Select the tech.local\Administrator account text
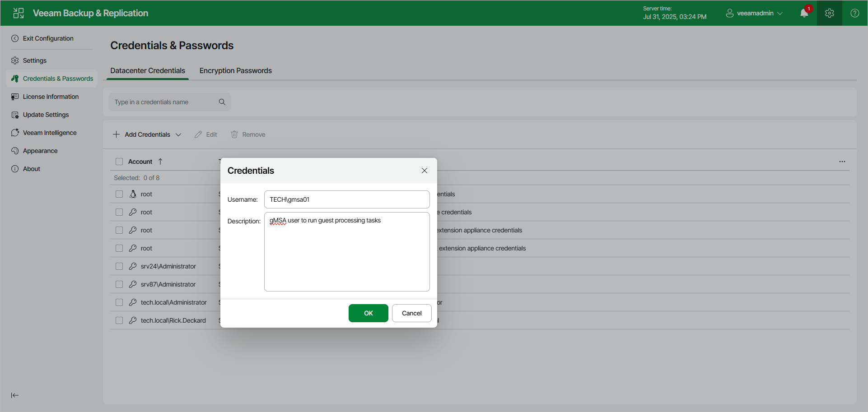 click(174, 302)
